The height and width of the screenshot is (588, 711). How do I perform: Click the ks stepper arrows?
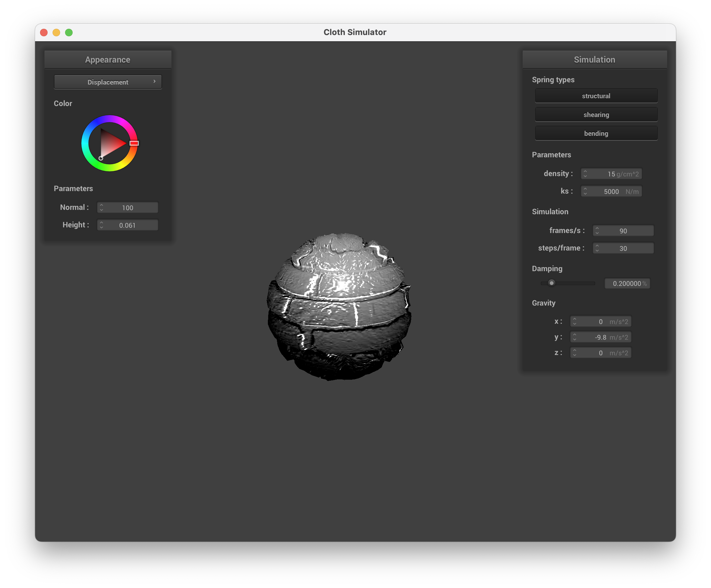click(585, 191)
